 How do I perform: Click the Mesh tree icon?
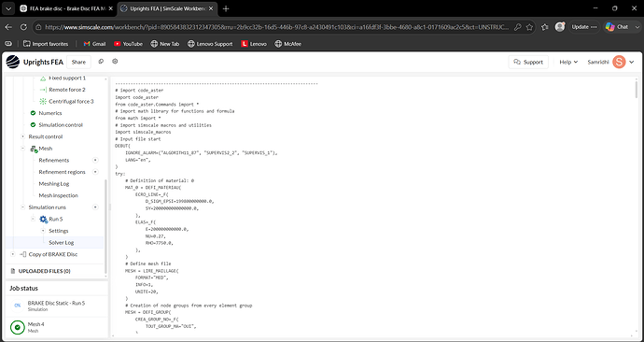(35, 149)
